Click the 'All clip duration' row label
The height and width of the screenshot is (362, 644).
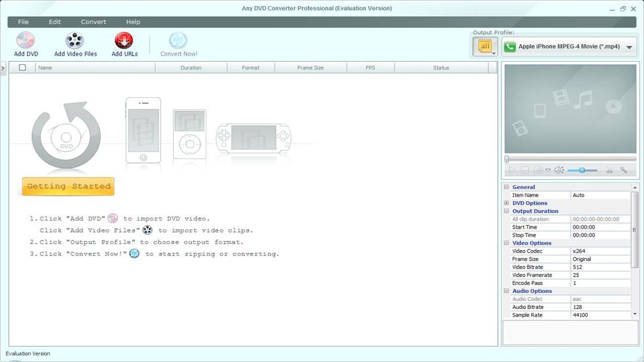530,219
